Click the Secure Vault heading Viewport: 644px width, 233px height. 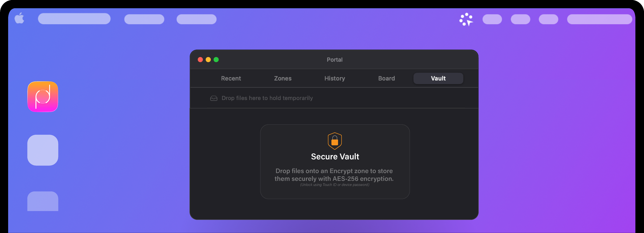coord(335,157)
